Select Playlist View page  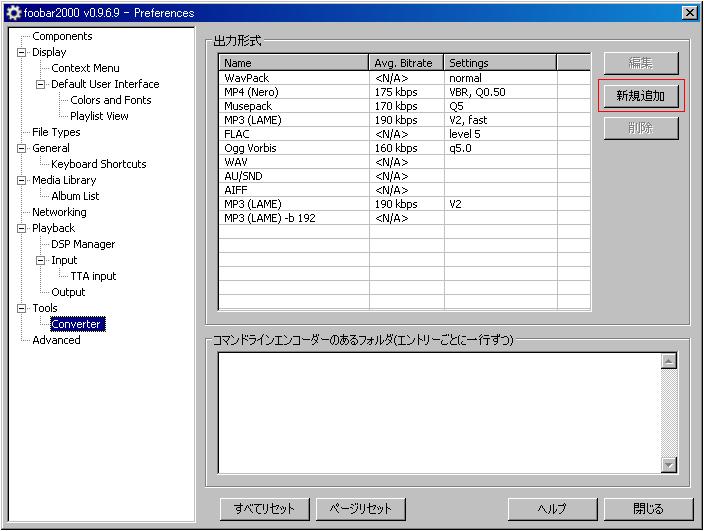(x=99, y=116)
